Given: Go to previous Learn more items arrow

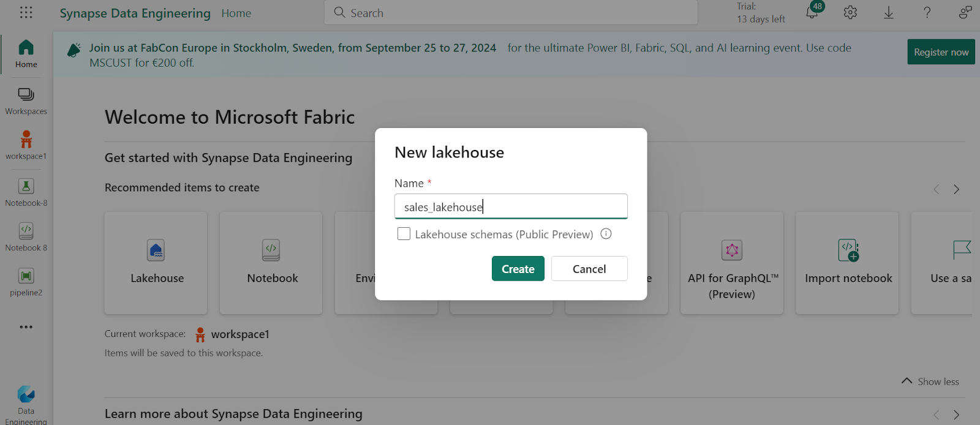Looking at the screenshot, I should point(936,415).
